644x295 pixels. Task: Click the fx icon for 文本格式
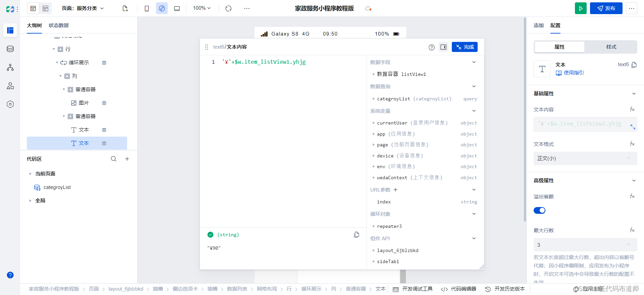point(632,144)
